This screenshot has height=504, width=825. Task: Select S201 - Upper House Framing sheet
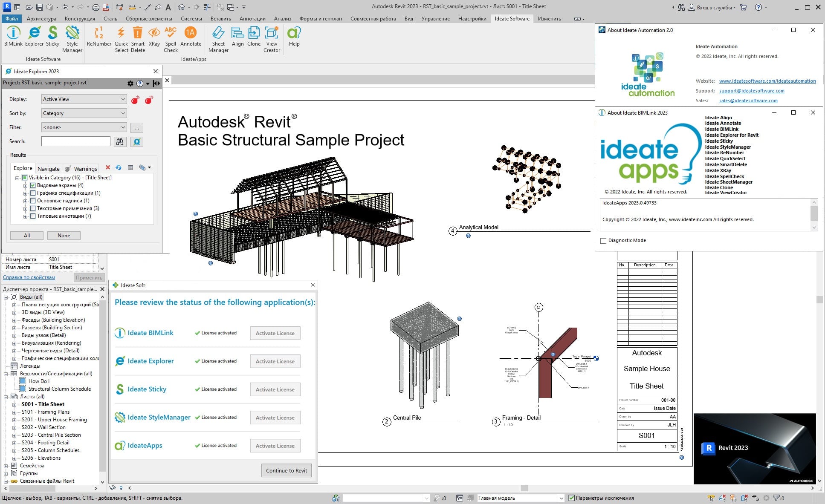click(54, 420)
